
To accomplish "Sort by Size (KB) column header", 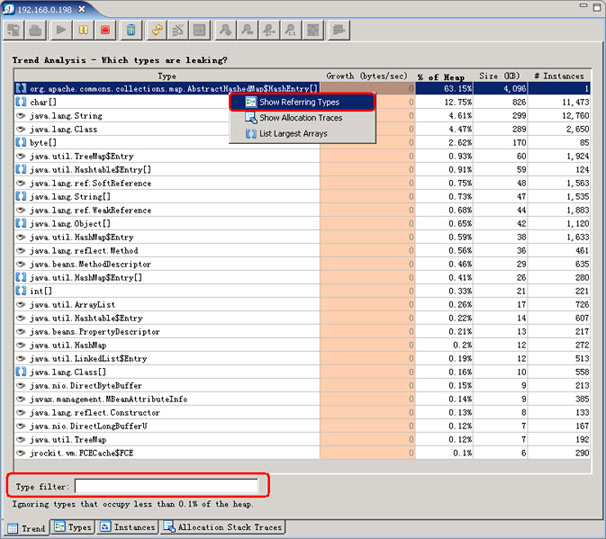I will point(500,76).
